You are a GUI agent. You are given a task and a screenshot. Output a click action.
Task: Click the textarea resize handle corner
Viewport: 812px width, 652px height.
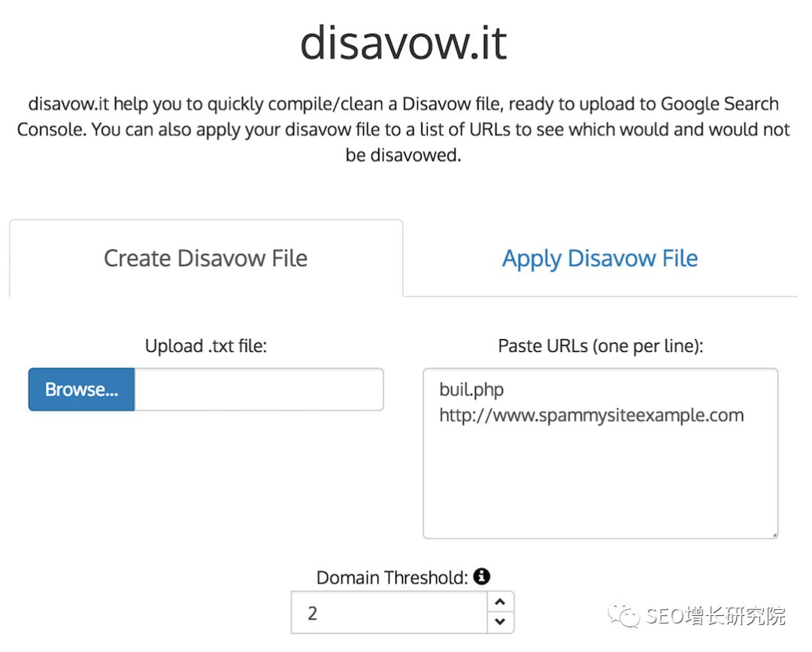pos(774,535)
